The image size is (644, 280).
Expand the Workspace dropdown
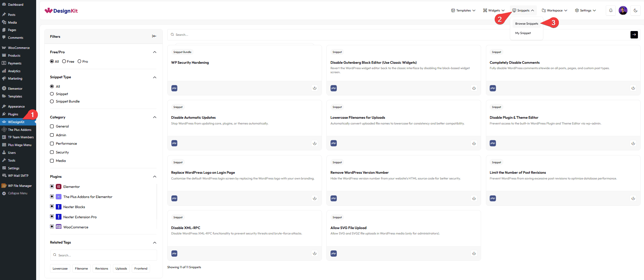point(554,10)
